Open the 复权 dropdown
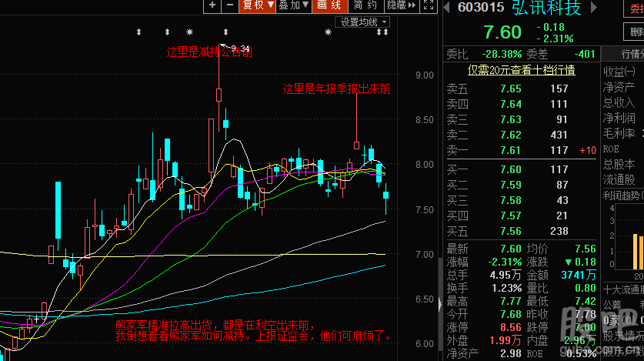 click(x=258, y=5)
